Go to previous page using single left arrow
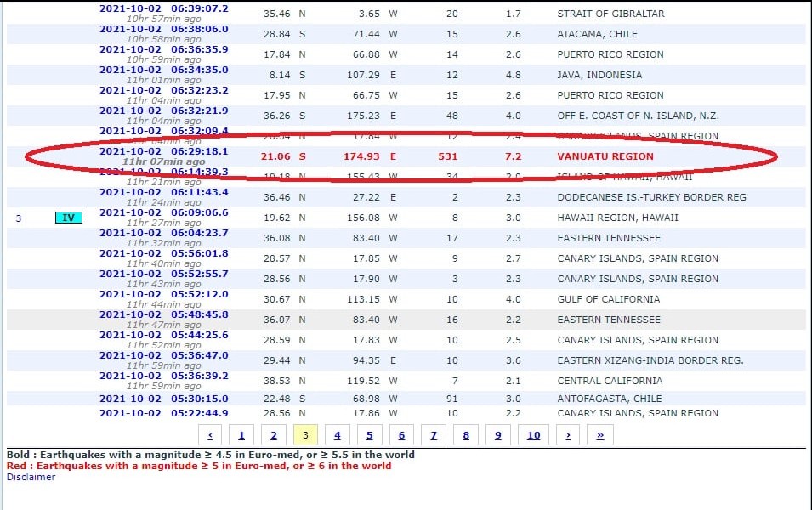 coord(209,435)
